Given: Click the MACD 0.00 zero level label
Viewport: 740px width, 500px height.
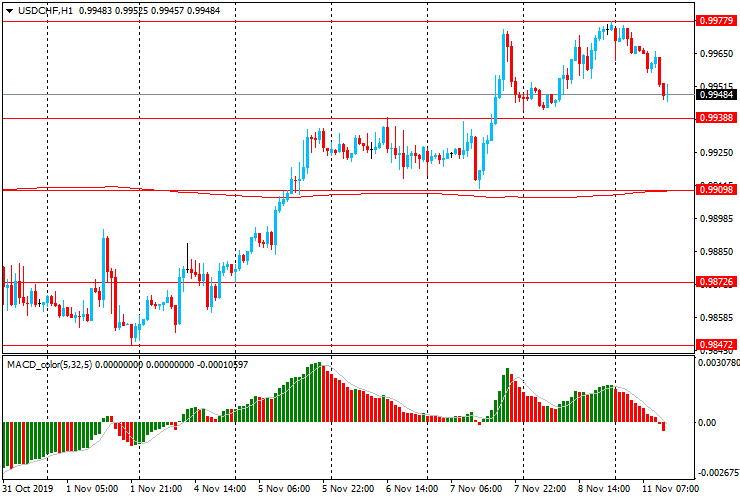Looking at the screenshot, I should point(706,423).
